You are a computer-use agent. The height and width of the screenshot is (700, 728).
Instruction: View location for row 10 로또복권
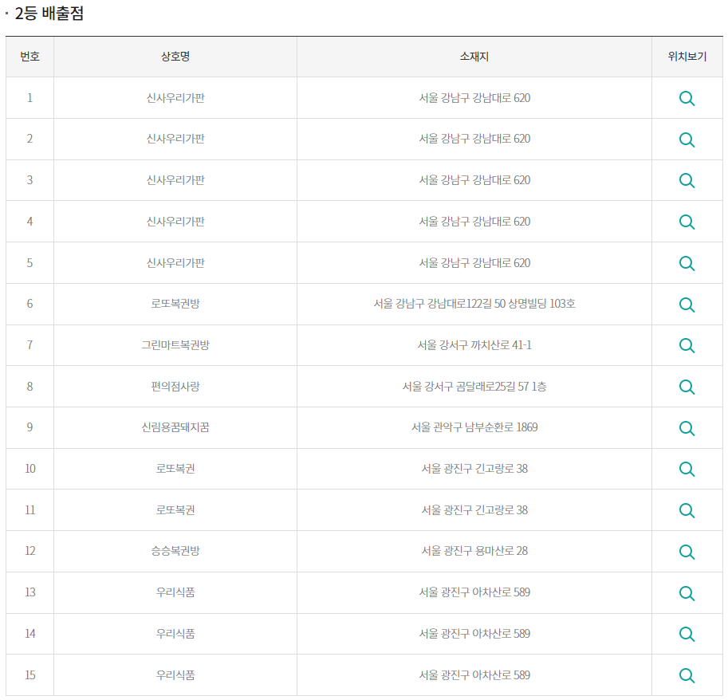coord(687,469)
